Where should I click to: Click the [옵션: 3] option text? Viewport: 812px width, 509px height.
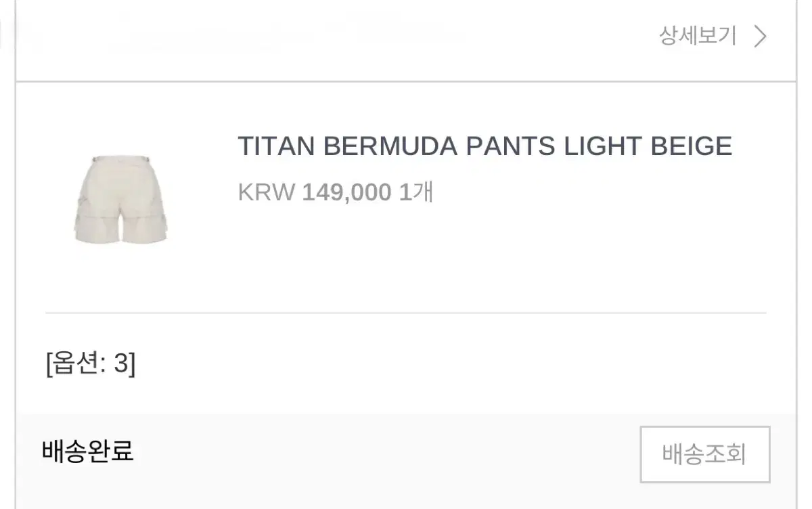pos(91,364)
